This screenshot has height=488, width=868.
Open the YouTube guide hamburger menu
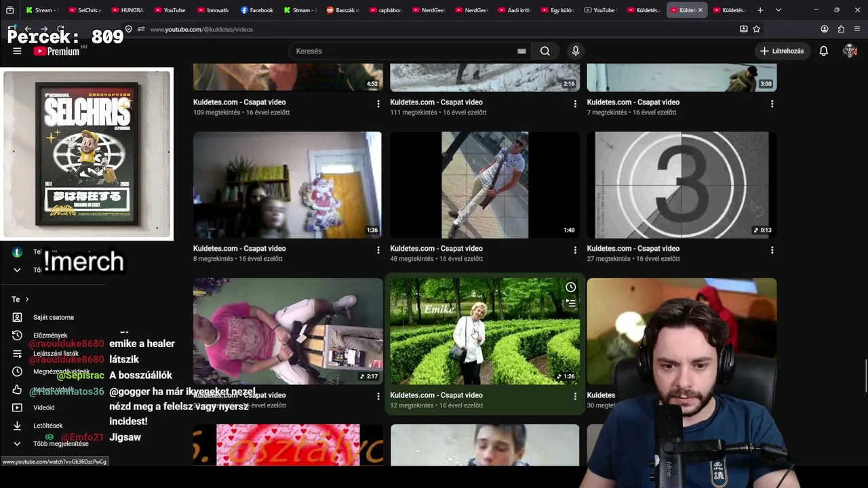[17, 51]
